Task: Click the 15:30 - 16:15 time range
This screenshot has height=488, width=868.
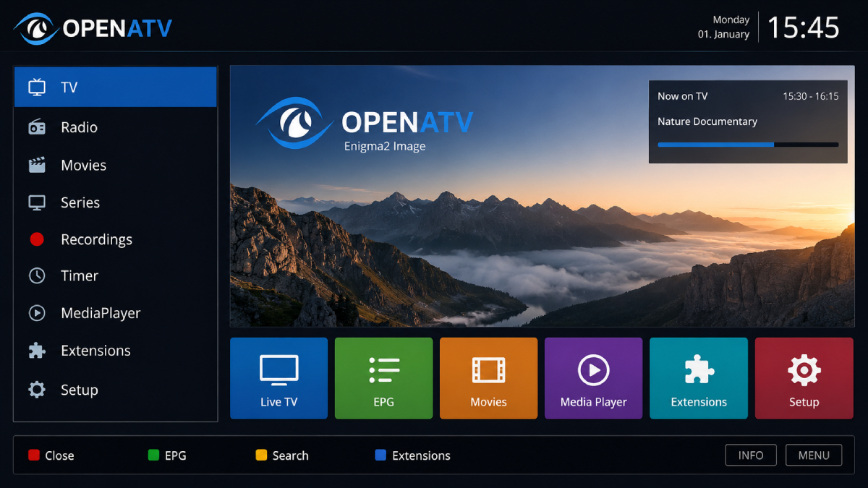Action: click(x=811, y=96)
